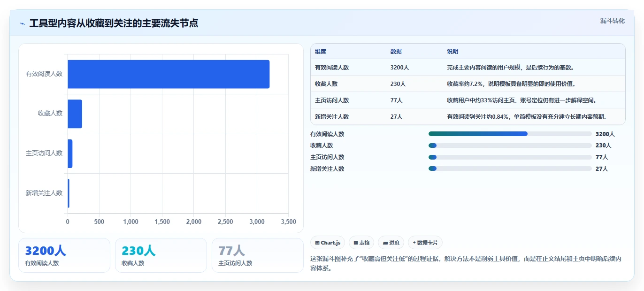
Task: Open the 230人 收藏人数 stat card
Action: (x=161, y=255)
